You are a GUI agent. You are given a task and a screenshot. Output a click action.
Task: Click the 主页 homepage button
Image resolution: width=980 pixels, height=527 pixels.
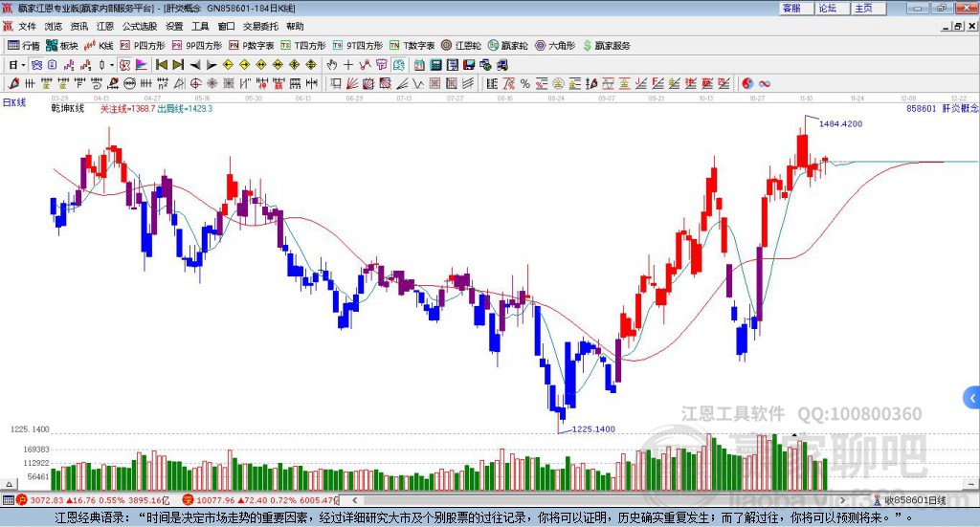868,8
